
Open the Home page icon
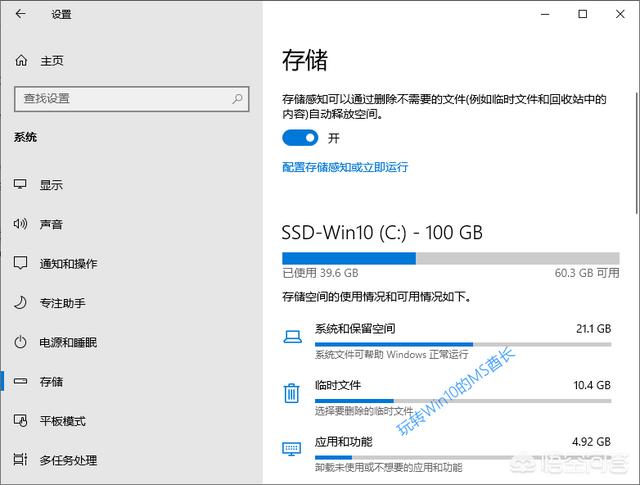[x=22, y=61]
